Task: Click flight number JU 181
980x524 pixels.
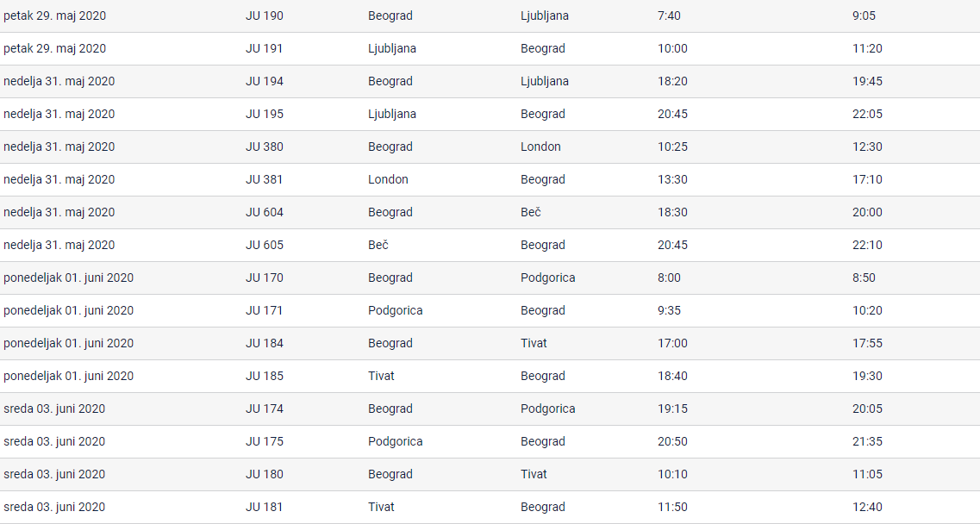Action: pyautogui.click(x=264, y=507)
